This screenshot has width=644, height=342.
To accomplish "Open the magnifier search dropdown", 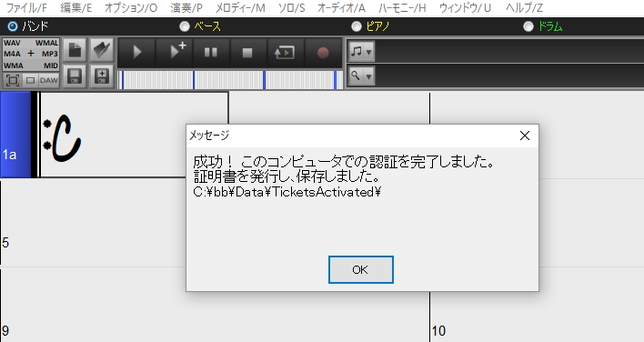I will pos(362,76).
